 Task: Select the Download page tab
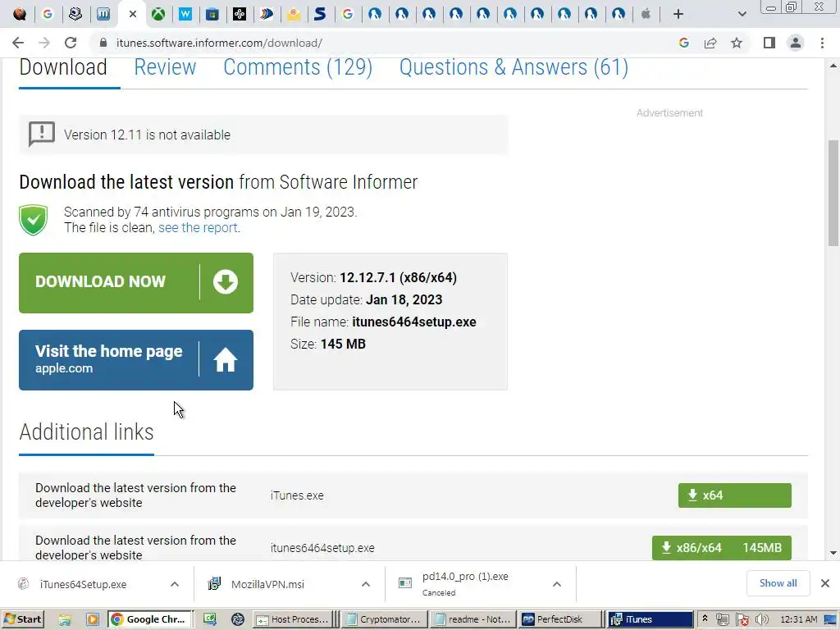pos(63,67)
